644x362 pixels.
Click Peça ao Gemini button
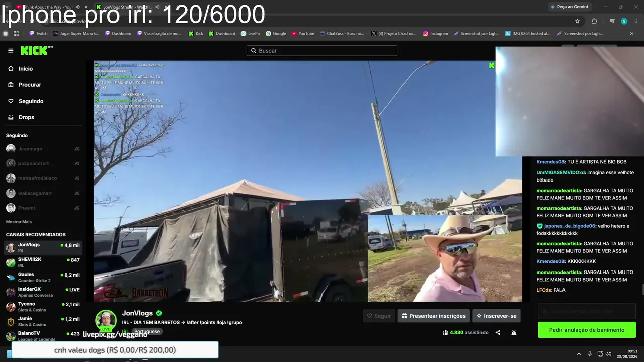coord(570,7)
